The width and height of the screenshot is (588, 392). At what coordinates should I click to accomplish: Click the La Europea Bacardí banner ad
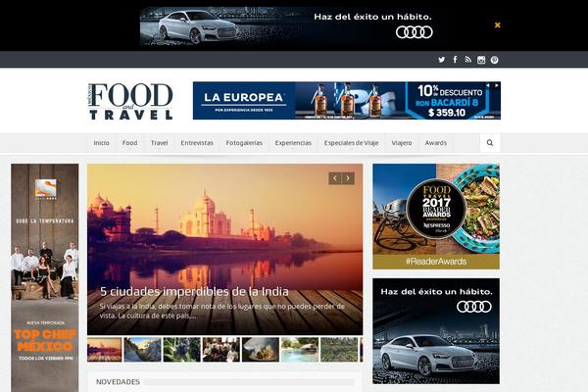[347, 101]
